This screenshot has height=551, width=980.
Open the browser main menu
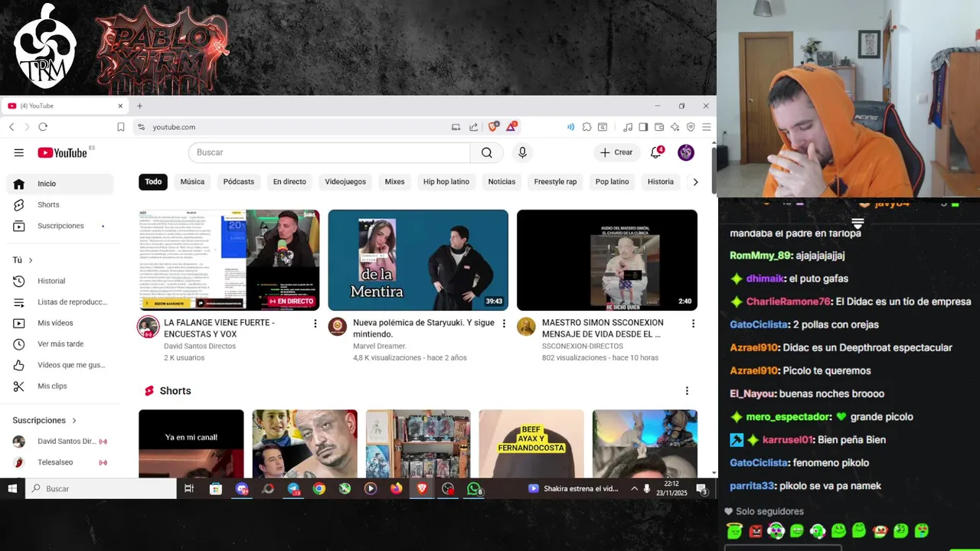pyautogui.click(x=706, y=127)
